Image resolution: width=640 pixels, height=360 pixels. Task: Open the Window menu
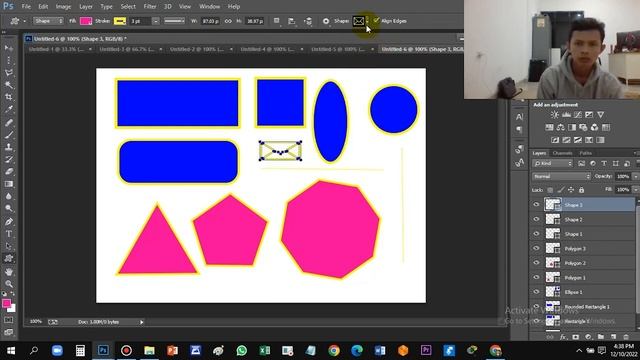[209, 7]
